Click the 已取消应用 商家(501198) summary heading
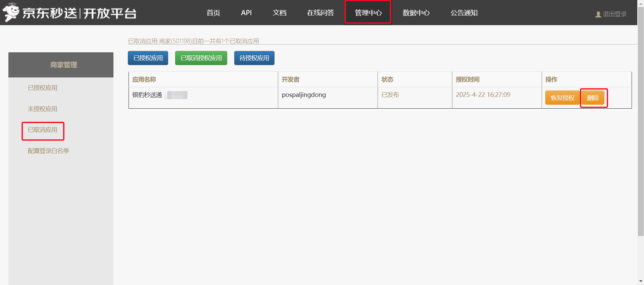The width and height of the screenshot is (644, 285). (x=194, y=41)
